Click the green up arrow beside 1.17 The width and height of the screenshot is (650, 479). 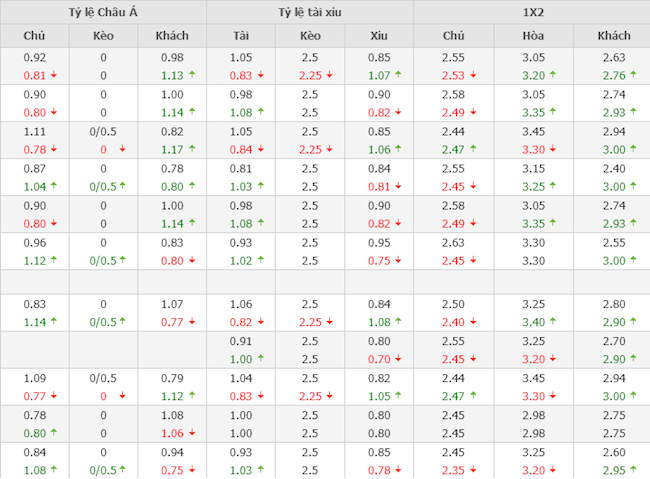[192, 150]
